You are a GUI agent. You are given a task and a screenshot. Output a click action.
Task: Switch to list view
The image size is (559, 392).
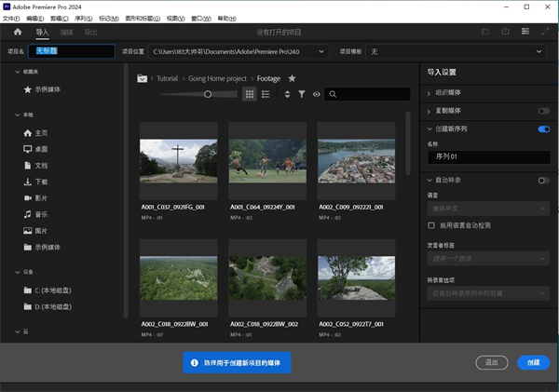[x=266, y=94]
